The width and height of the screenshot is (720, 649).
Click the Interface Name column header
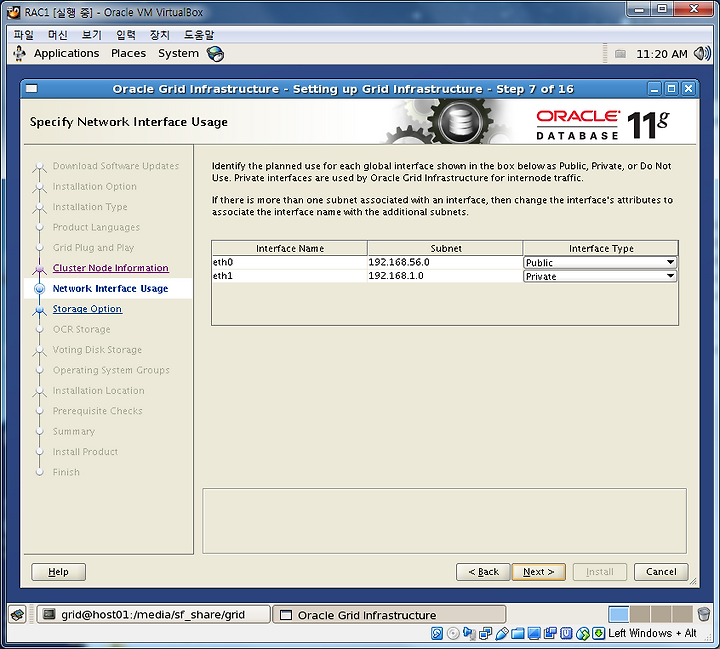(x=290, y=248)
